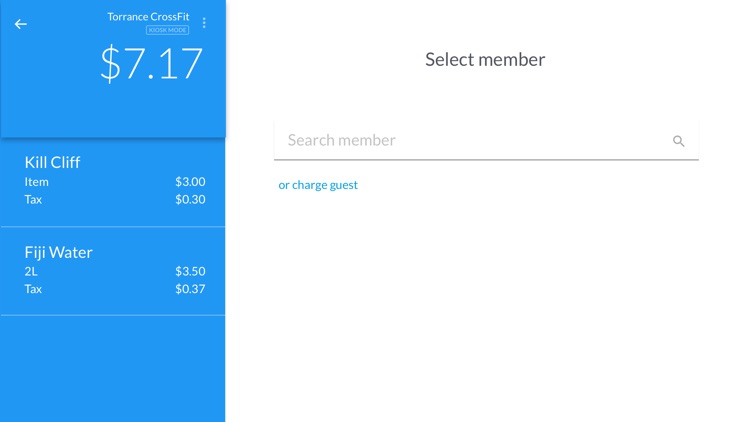Click the magnifier search icon
The height and width of the screenshot is (422, 750).
(x=678, y=141)
